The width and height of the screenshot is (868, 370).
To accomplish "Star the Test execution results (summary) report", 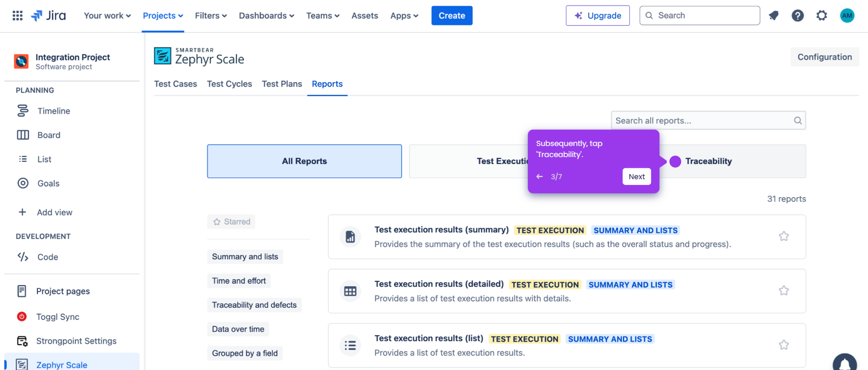I will [x=784, y=236].
